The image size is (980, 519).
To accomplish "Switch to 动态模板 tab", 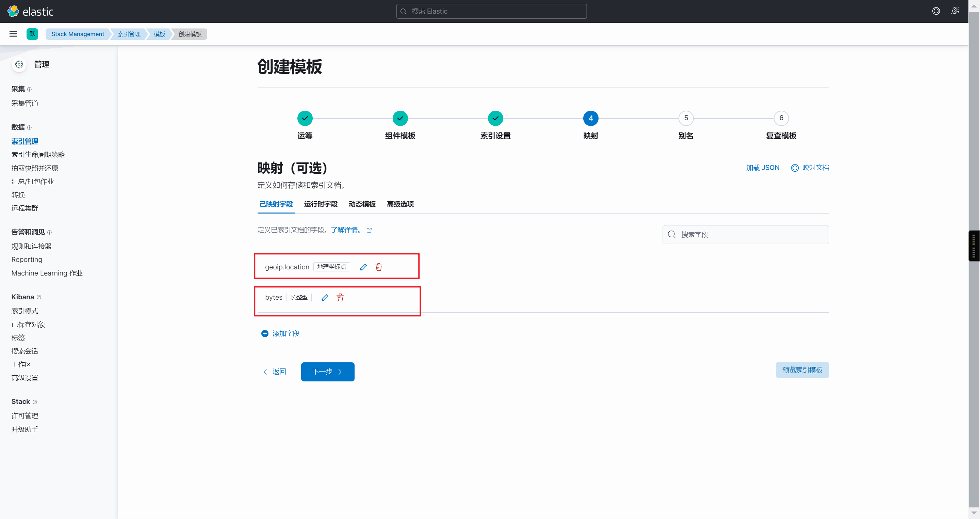I will click(x=362, y=204).
